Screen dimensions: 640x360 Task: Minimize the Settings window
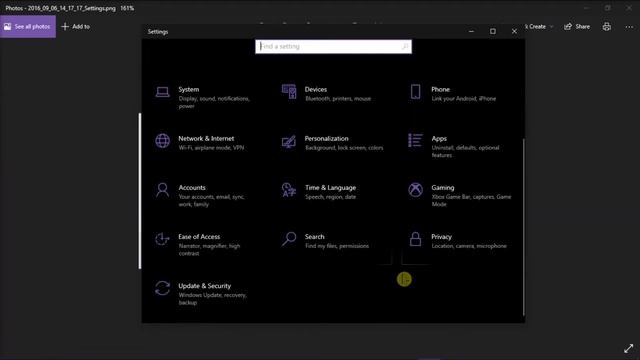[x=471, y=31]
